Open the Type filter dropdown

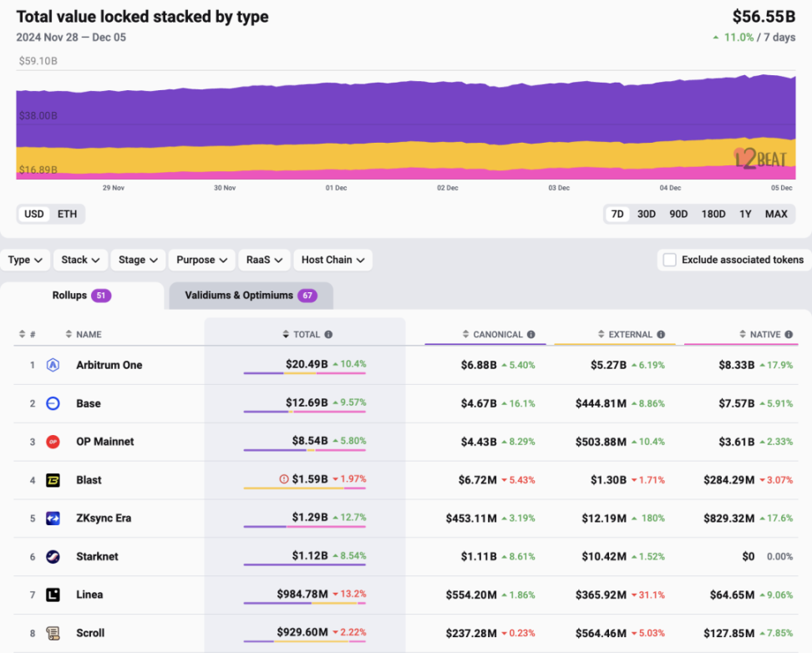point(25,260)
